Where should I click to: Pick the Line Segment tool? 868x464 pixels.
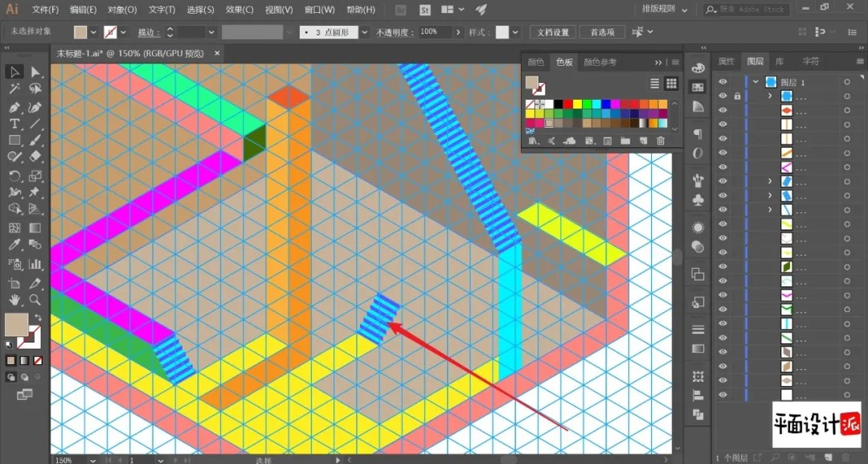pyautogui.click(x=35, y=124)
